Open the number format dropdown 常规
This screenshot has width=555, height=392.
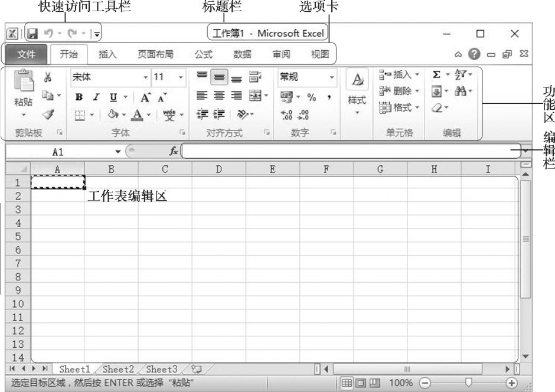coord(332,77)
